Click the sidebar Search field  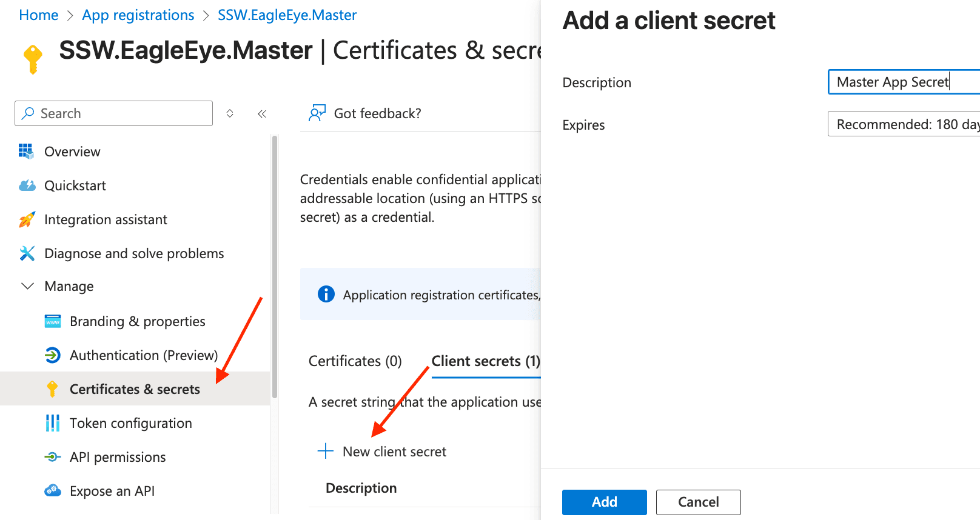click(x=114, y=113)
